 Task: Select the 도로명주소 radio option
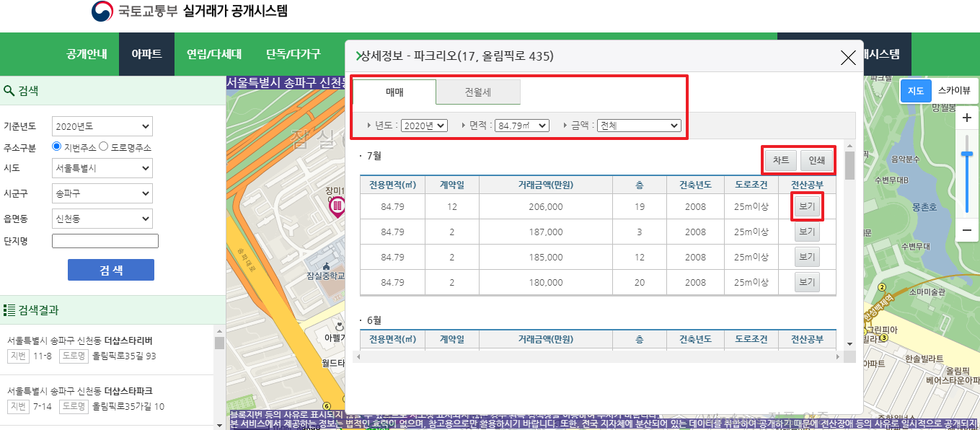pos(103,146)
